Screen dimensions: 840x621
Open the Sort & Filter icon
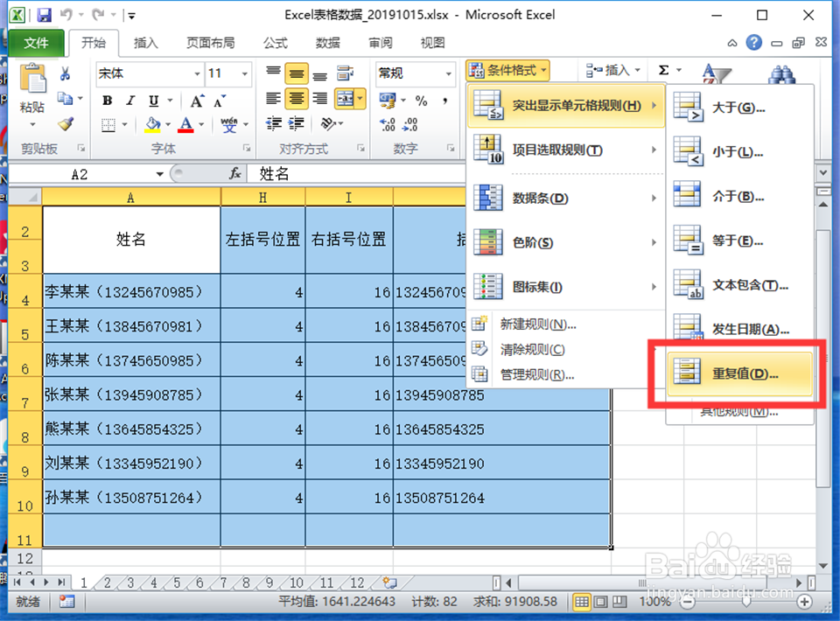pyautogui.click(x=715, y=73)
